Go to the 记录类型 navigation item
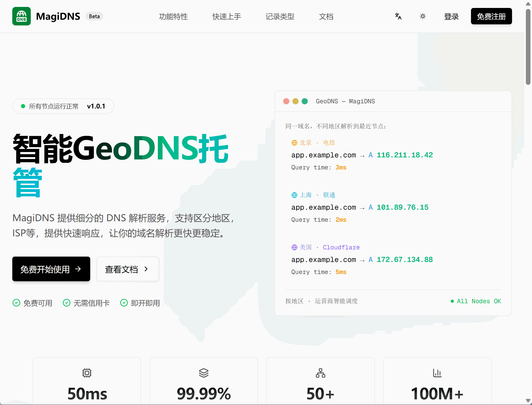 280,16
